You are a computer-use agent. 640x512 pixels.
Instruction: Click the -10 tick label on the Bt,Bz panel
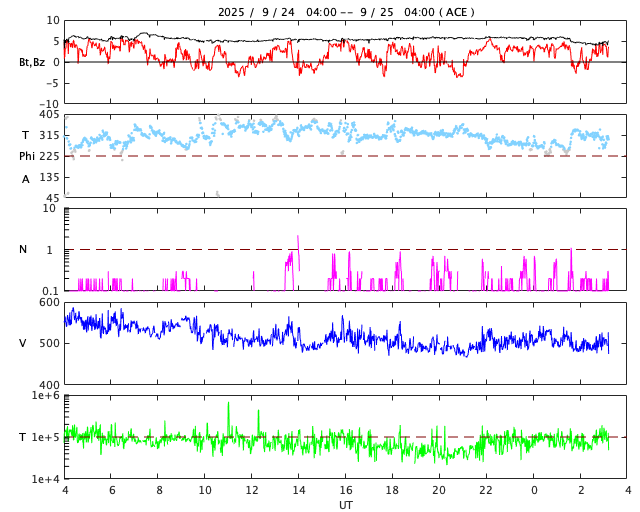click(x=48, y=103)
